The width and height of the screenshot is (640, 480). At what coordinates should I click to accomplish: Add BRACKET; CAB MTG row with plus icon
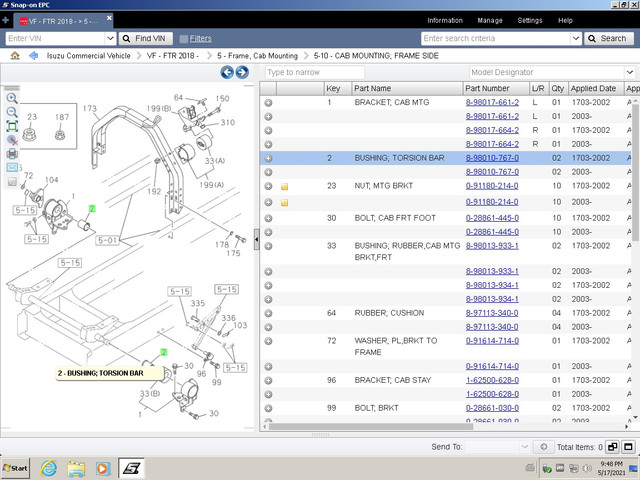pyautogui.click(x=268, y=102)
